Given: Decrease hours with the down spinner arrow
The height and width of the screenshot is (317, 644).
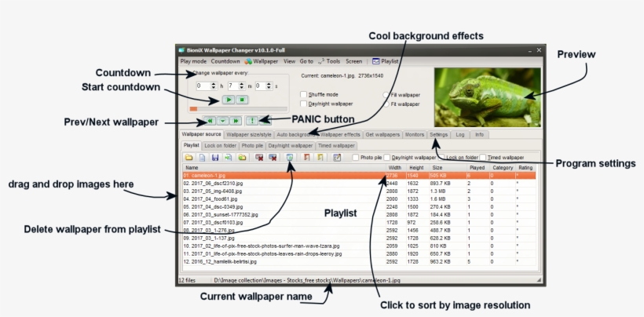Looking at the screenshot, I should (x=214, y=88).
